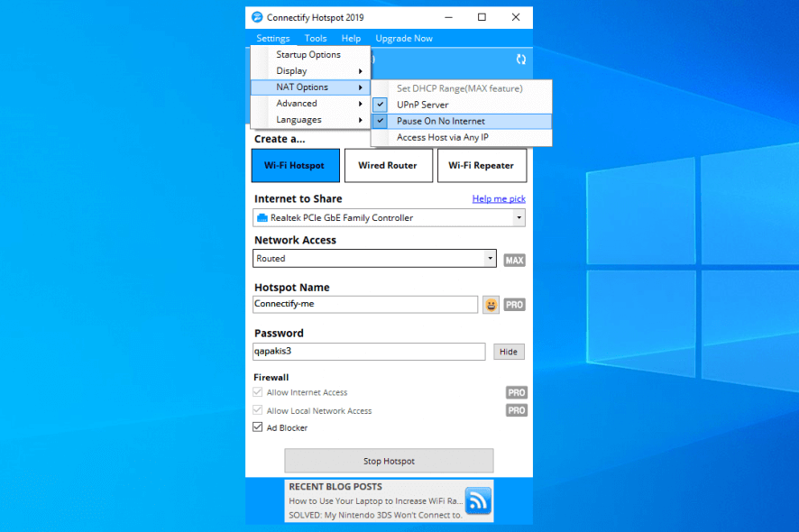
Task: Click the Connectify logo icon in title bar
Action: pyautogui.click(x=257, y=17)
